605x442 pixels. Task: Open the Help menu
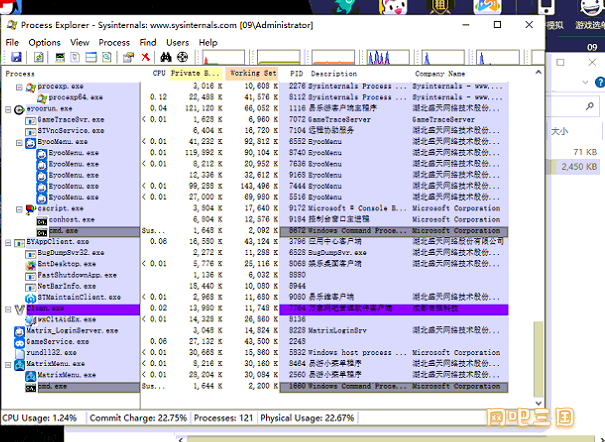click(208, 42)
